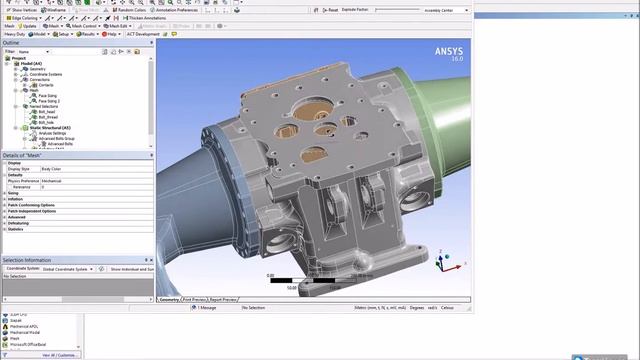Switch to the Report Preview tab
Screen dimensions: 640x360
click(223, 300)
